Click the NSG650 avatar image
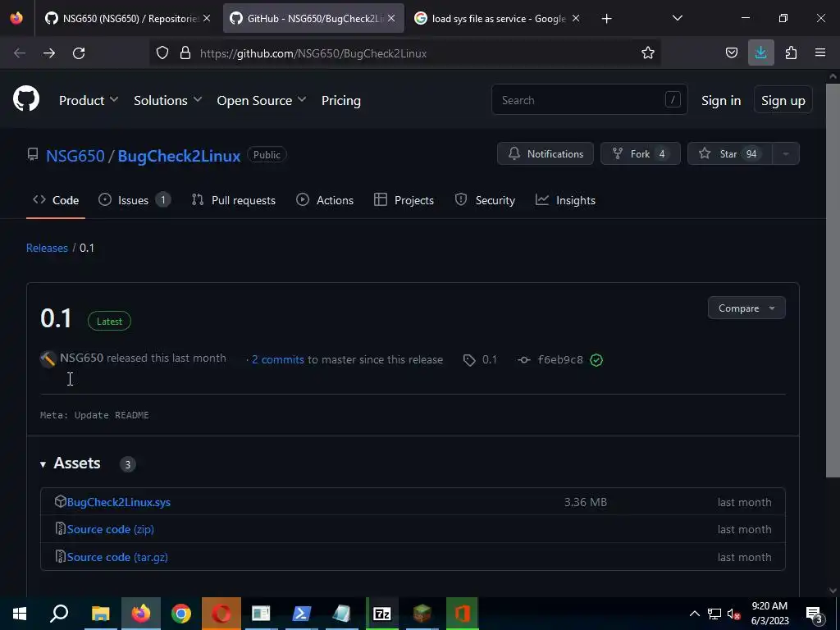The image size is (840, 630). point(48,359)
